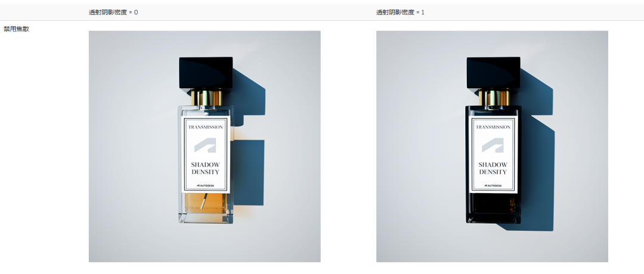Click 'TRANSMISSION' text on the left bottle label

pyautogui.click(x=205, y=127)
